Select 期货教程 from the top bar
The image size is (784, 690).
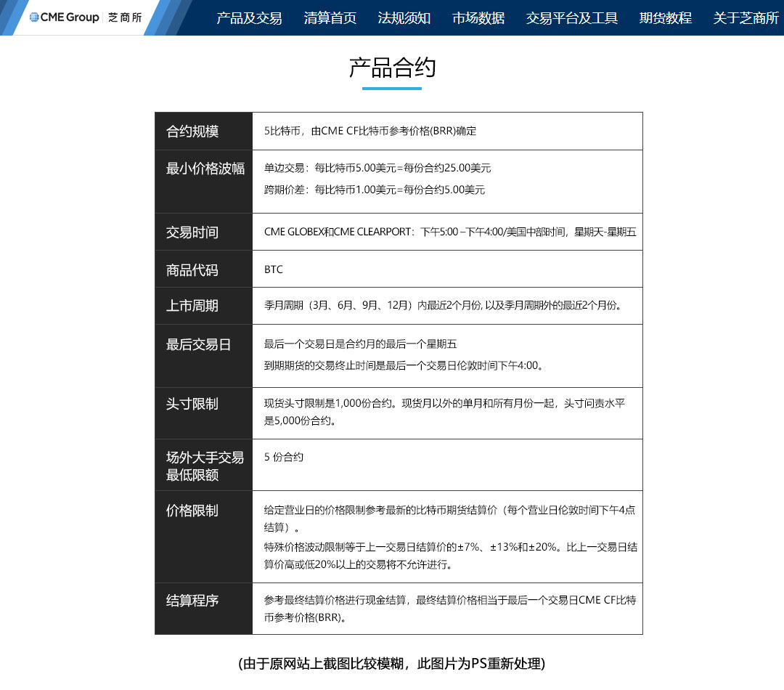pos(664,20)
